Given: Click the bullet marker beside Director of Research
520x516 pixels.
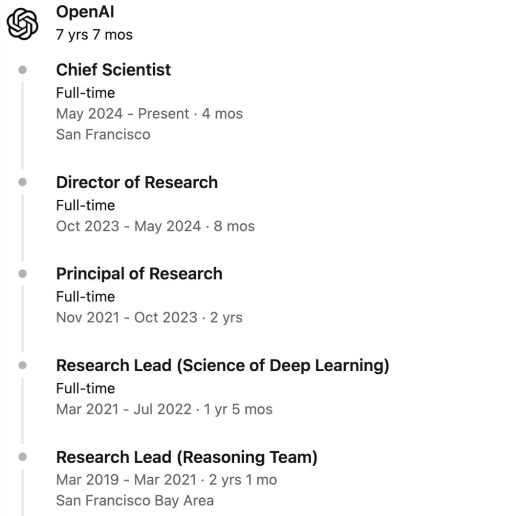Looking at the screenshot, I should 23,182.
